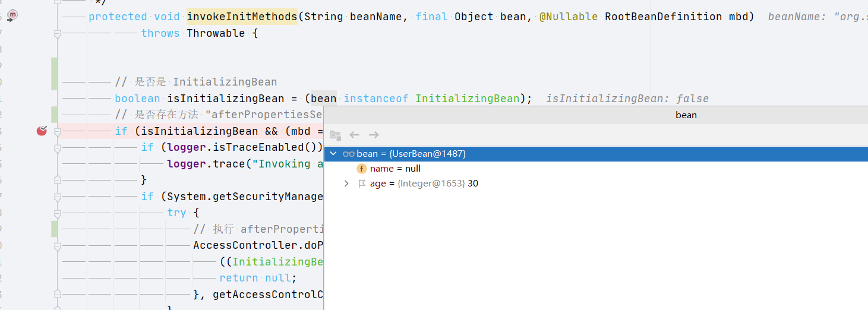Screen dimensions: 868x310
Task: Click the field icon next to name = null
Action: pos(361,169)
